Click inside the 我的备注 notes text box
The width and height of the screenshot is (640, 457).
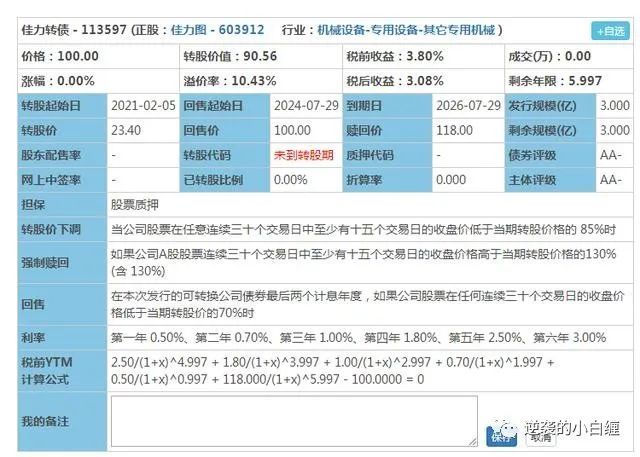(294, 421)
